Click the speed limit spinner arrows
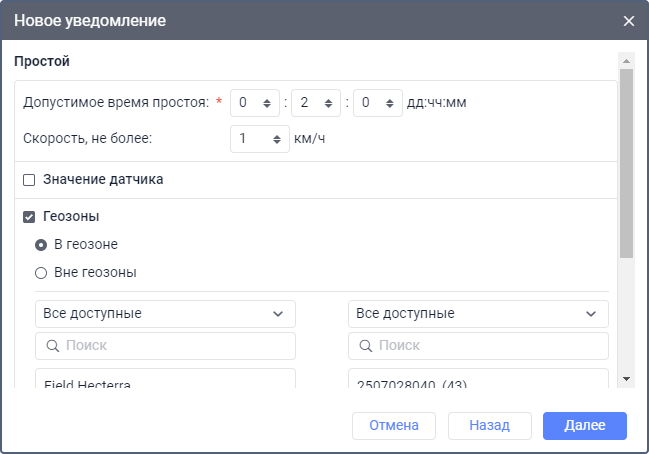Screen dimensions: 649x454 [x=277, y=139]
